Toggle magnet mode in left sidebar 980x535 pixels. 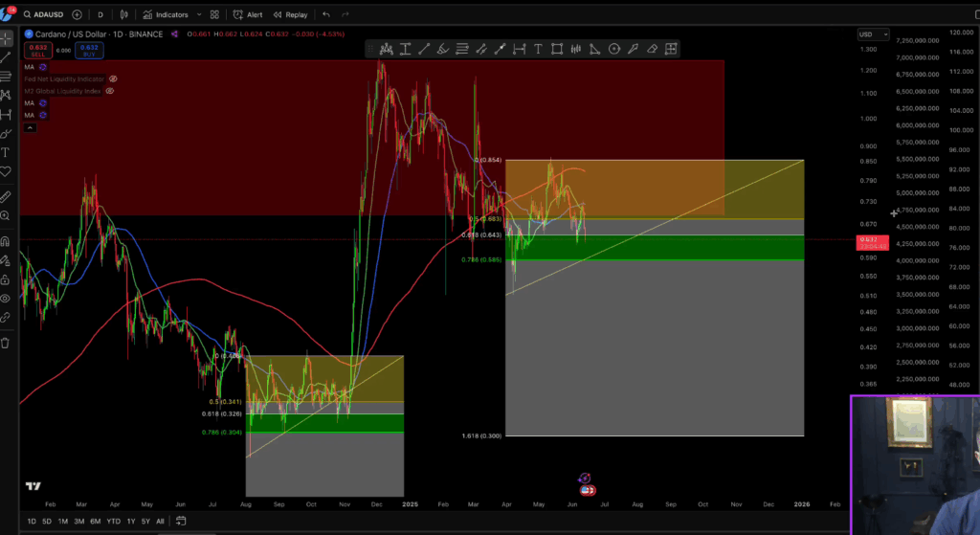[6, 241]
